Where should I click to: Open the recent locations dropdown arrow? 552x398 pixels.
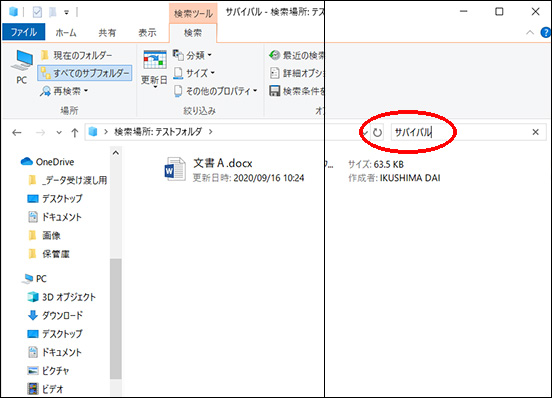point(59,133)
